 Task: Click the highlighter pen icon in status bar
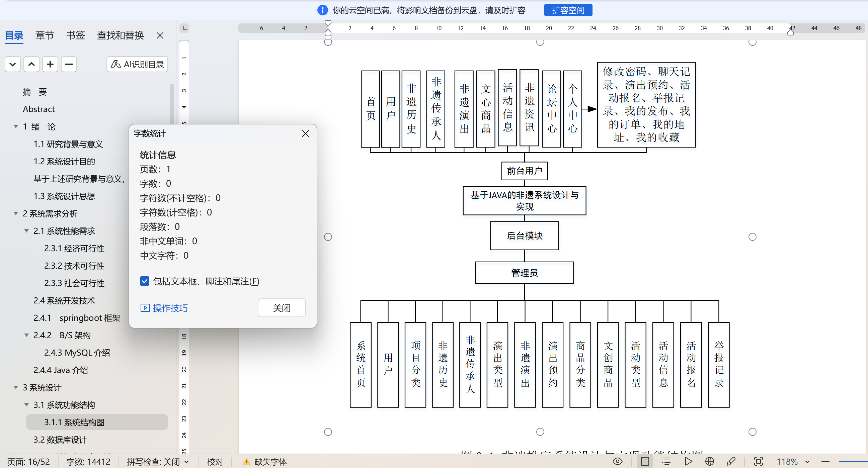[x=731, y=461]
